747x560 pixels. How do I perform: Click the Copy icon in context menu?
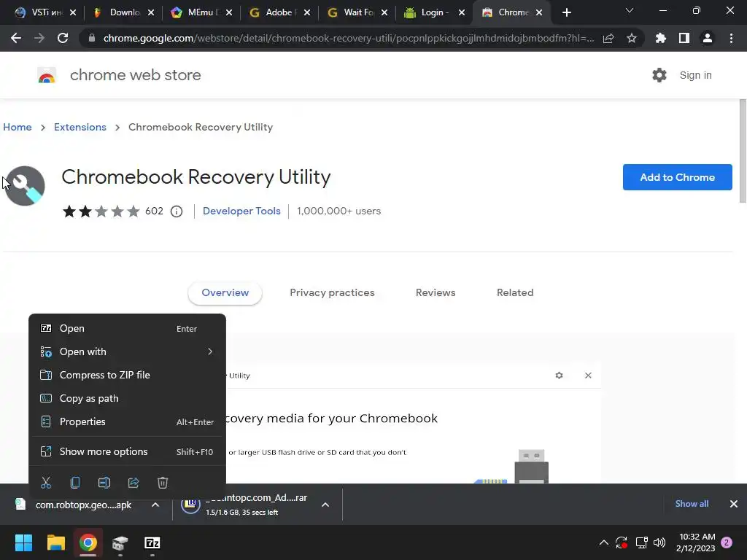75,483
